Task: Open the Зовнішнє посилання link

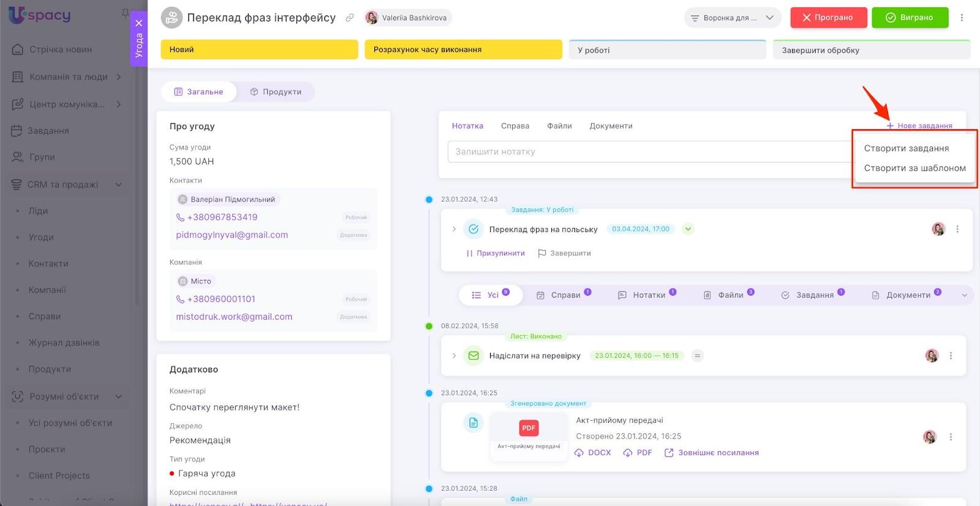Action: pos(712,453)
